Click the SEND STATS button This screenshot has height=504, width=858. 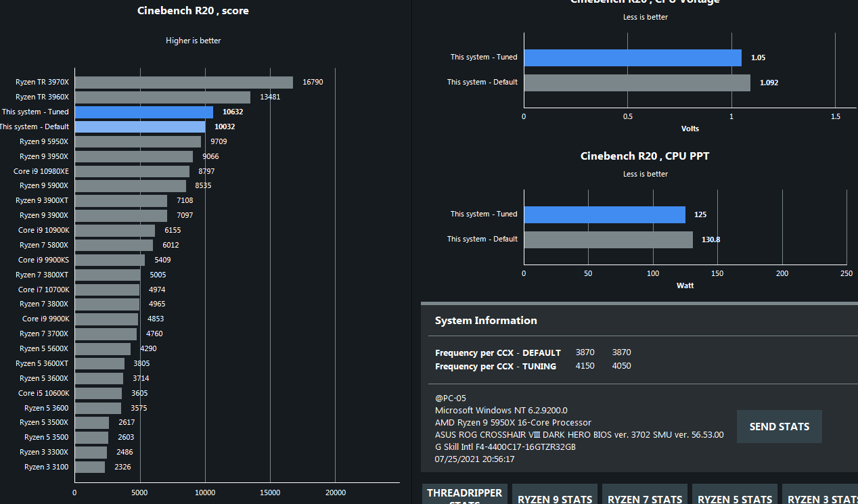point(779,427)
